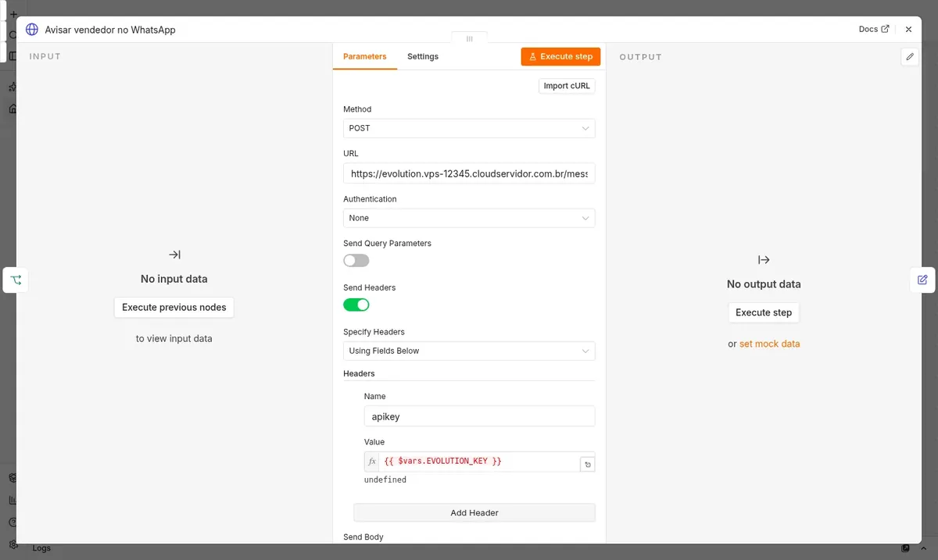The height and width of the screenshot is (560, 938).
Task: Close the node editor with the X
Action: 908,29
